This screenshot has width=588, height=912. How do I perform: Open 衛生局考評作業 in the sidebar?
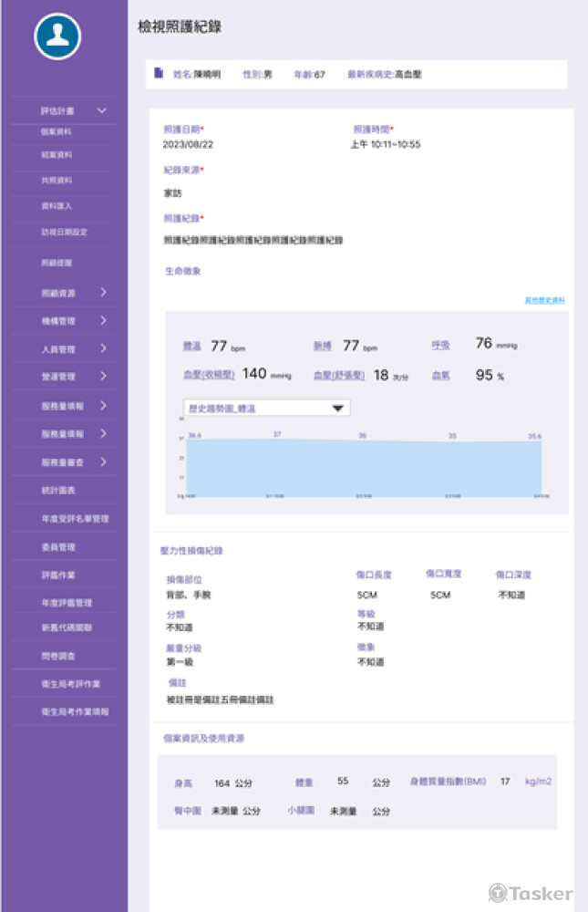pos(70,683)
